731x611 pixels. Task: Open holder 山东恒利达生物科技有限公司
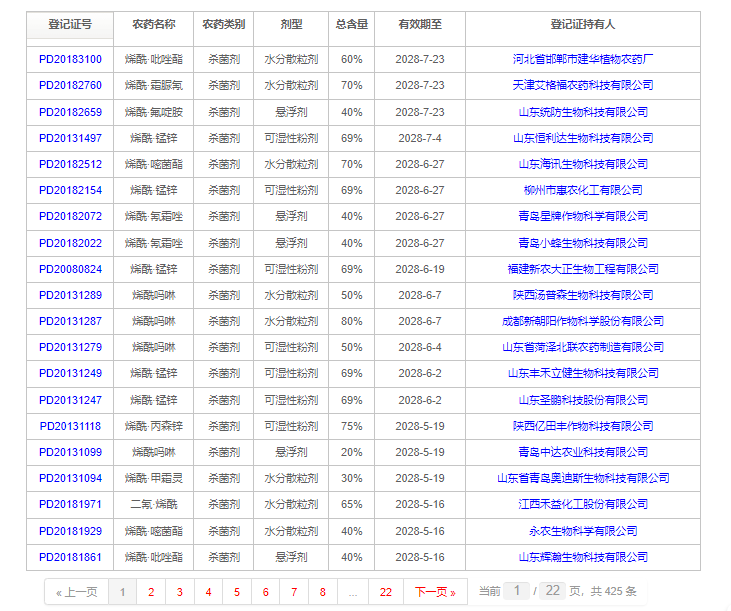pos(583,138)
